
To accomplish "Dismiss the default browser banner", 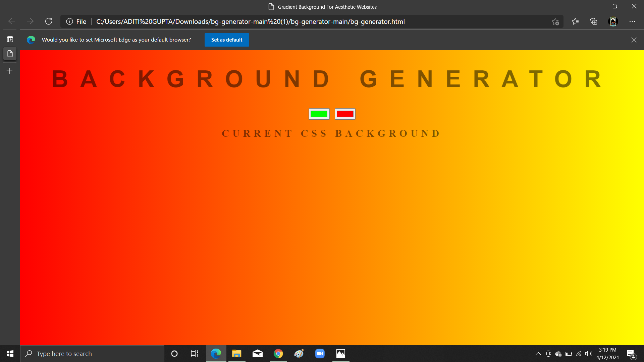I will click(x=634, y=40).
